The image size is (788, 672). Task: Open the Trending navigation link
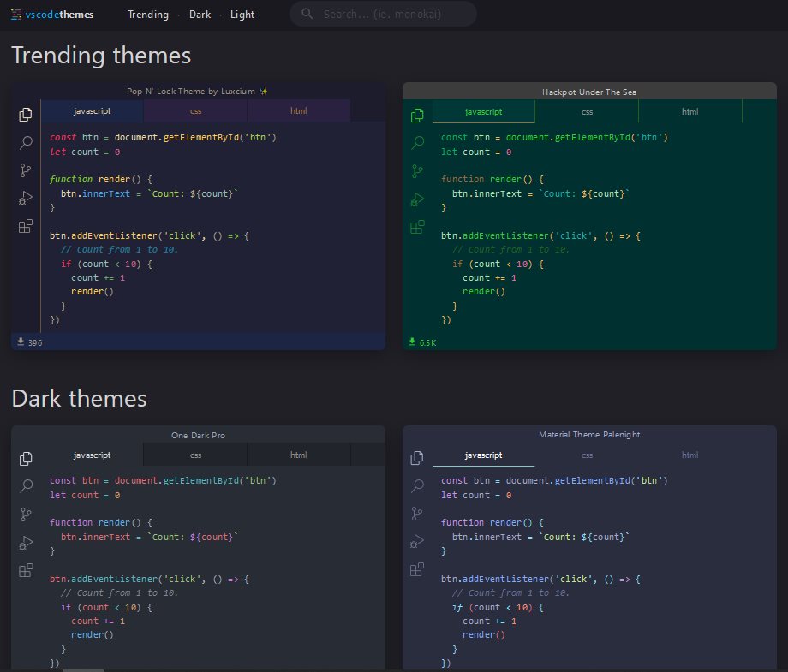pyautogui.click(x=148, y=15)
